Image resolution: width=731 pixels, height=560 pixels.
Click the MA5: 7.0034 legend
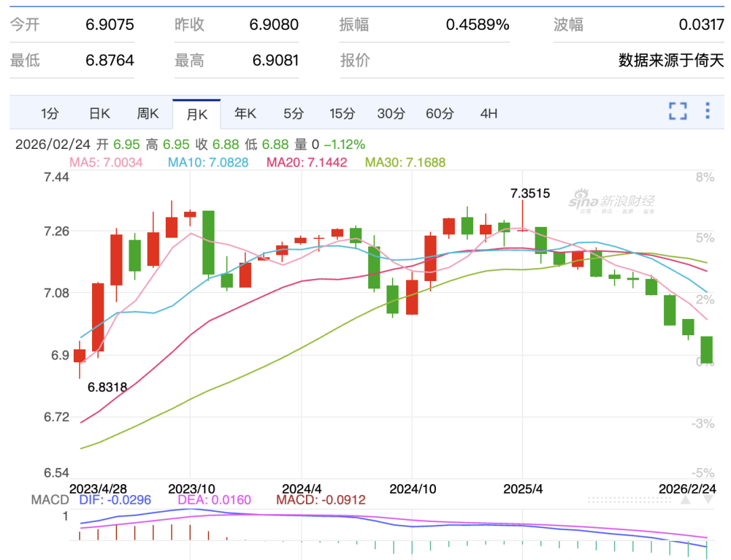(x=106, y=163)
